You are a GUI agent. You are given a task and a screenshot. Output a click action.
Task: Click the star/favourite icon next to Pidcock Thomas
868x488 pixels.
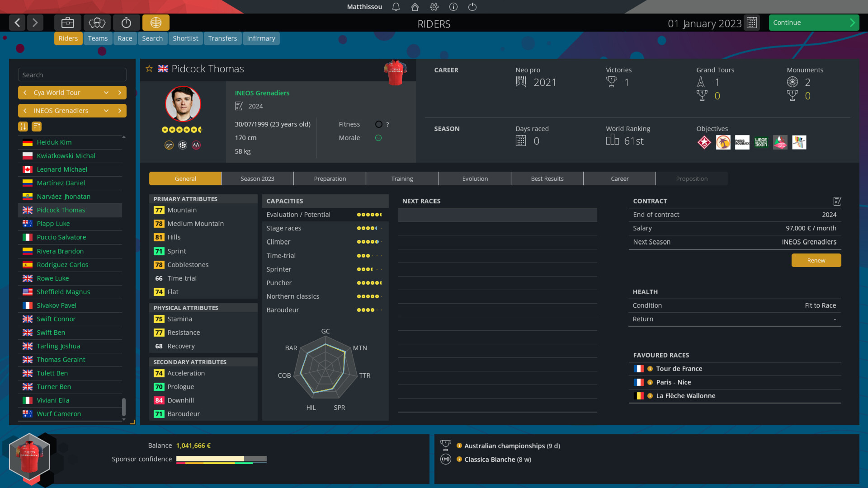(150, 69)
